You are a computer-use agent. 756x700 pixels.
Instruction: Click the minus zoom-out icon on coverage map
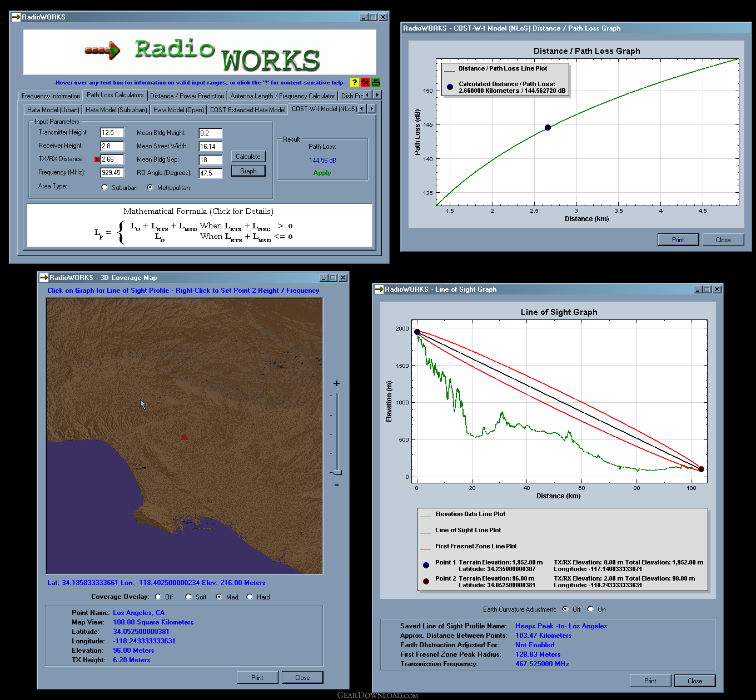tap(336, 485)
